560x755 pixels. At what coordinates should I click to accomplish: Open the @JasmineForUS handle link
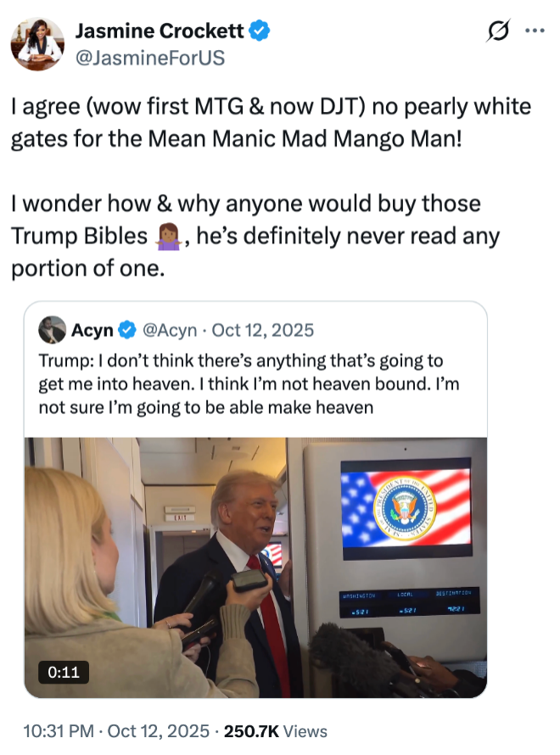pos(150,58)
